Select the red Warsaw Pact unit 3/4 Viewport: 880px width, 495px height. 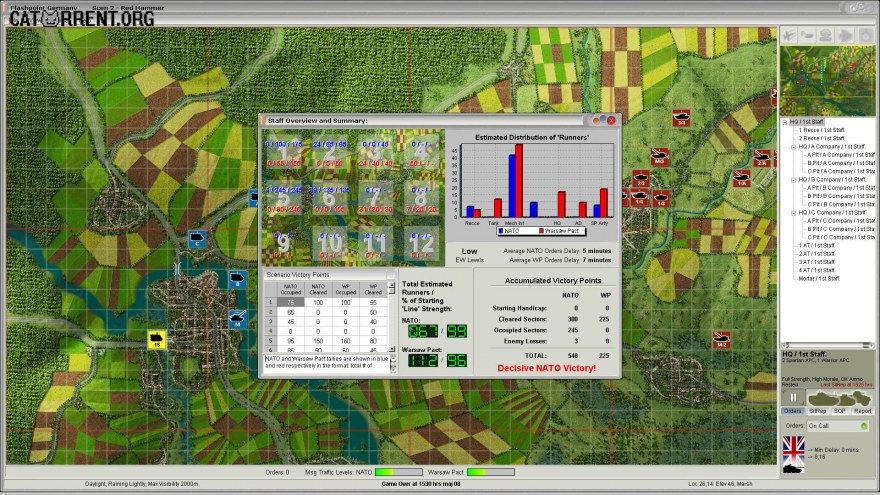[x=681, y=118]
